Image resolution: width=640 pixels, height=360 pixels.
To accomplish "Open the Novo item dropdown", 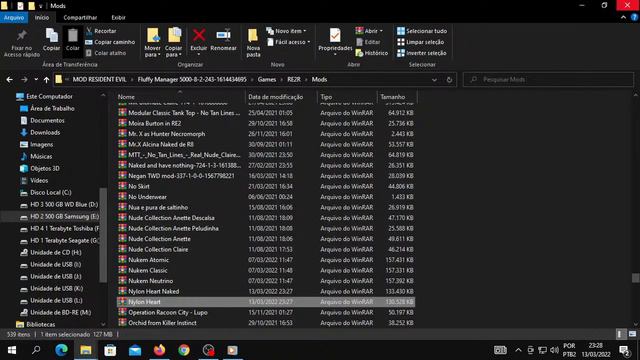I will click(286, 31).
